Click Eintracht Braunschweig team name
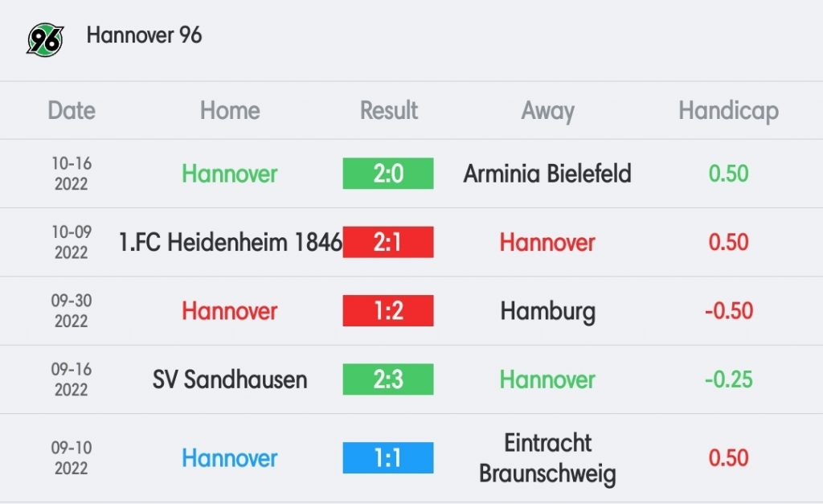The width and height of the screenshot is (823, 504). 547,458
